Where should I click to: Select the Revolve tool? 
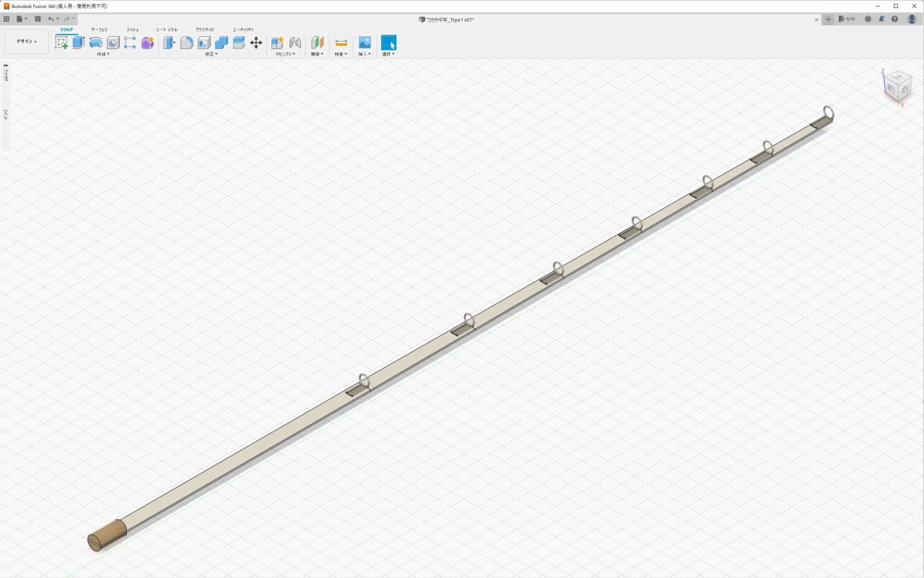coord(95,43)
